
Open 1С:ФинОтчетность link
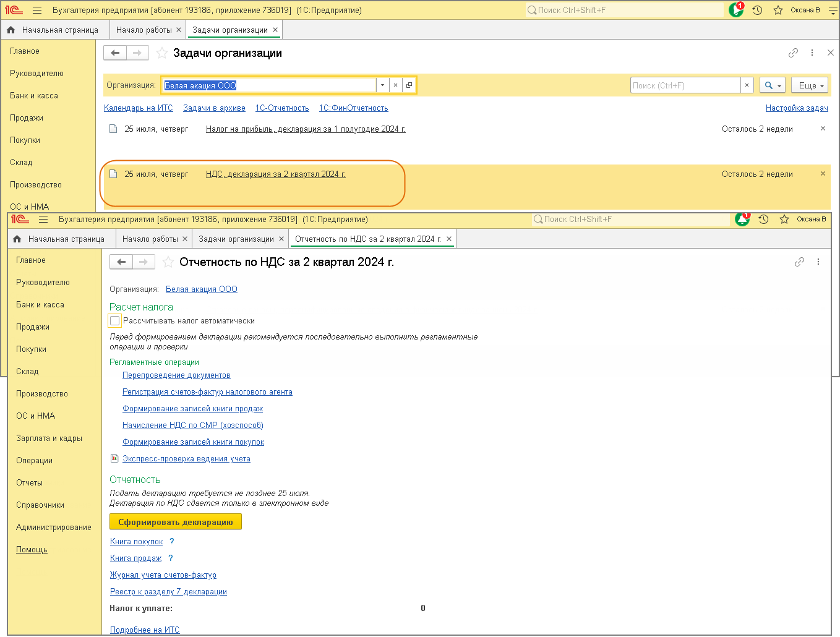[x=354, y=108]
